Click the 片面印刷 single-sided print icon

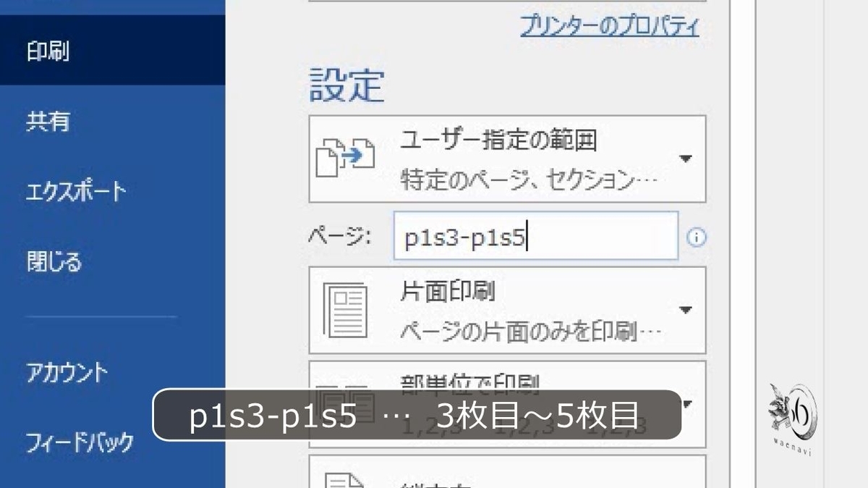pos(346,310)
